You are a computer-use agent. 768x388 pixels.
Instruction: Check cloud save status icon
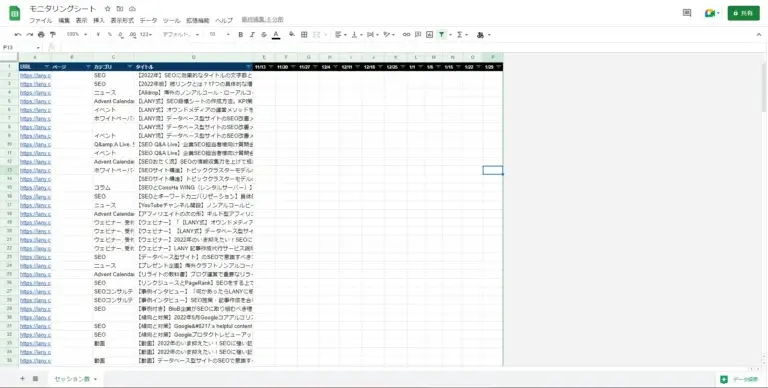click(x=132, y=9)
